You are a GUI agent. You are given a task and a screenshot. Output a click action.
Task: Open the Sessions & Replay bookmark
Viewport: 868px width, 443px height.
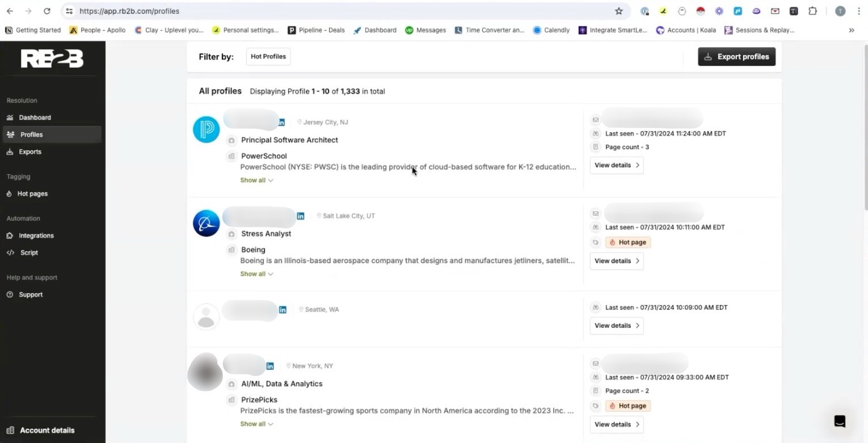click(x=759, y=30)
